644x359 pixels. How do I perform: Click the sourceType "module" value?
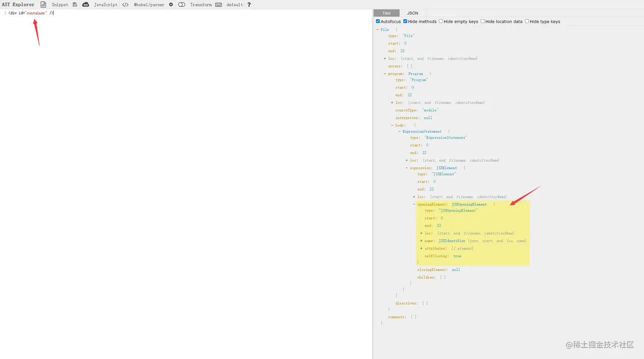coord(430,110)
